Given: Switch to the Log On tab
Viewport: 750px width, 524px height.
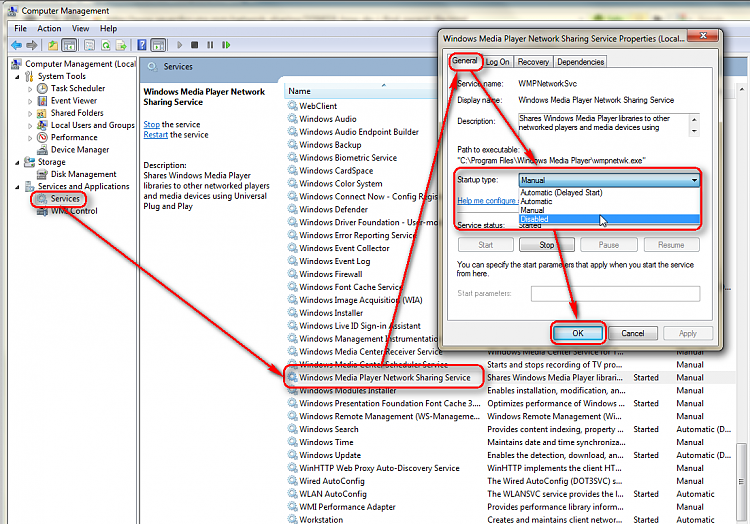Looking at the screenshot, I should tap(497, 62).
